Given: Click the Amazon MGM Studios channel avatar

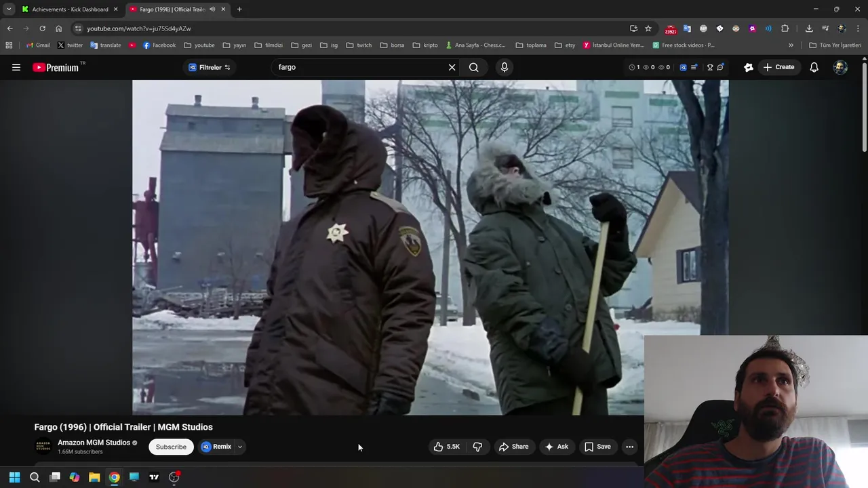Looking at the screenshot, I should point(43,447).
